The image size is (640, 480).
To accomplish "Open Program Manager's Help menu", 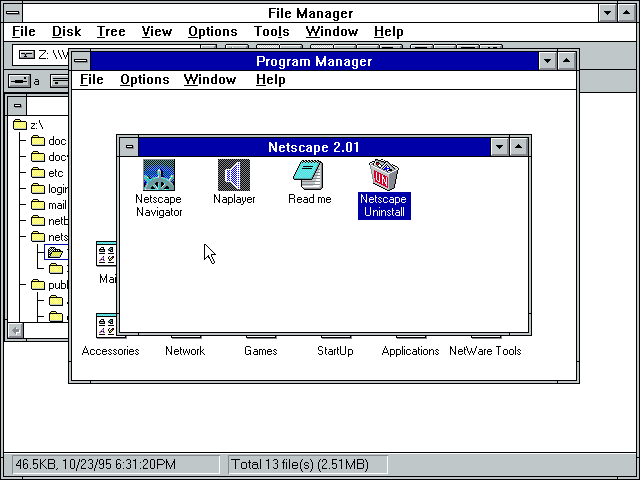I will [271, 80].
